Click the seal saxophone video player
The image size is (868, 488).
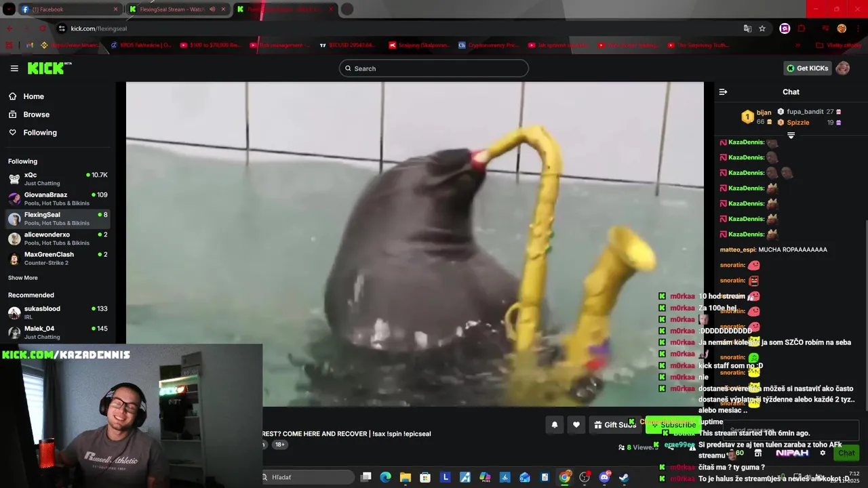(415, 244)
